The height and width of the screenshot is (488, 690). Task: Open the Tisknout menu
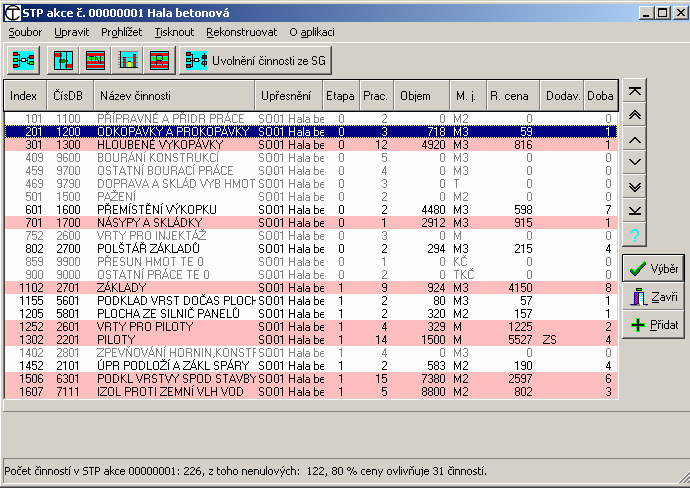[x=174, y=32]
